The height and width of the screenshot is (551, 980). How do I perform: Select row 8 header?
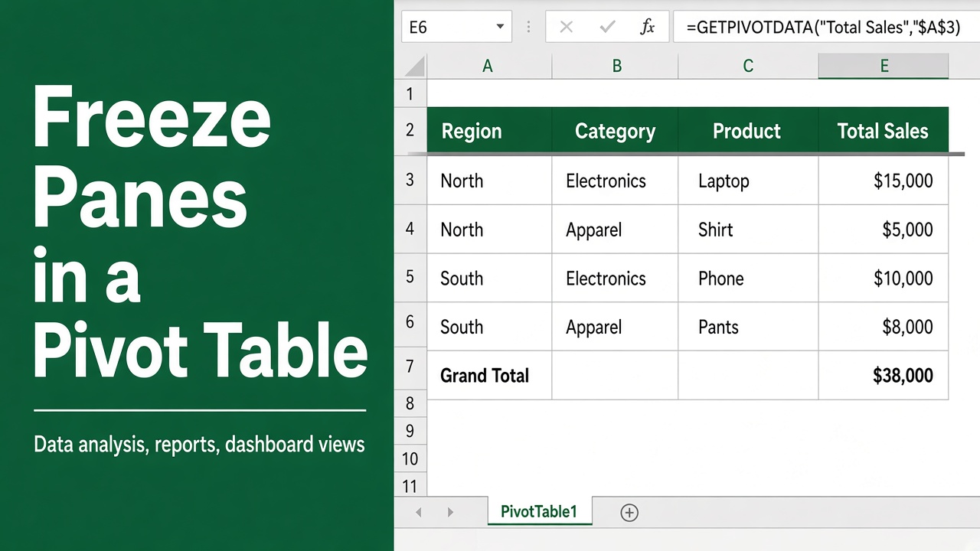click(x=410, y=403)
